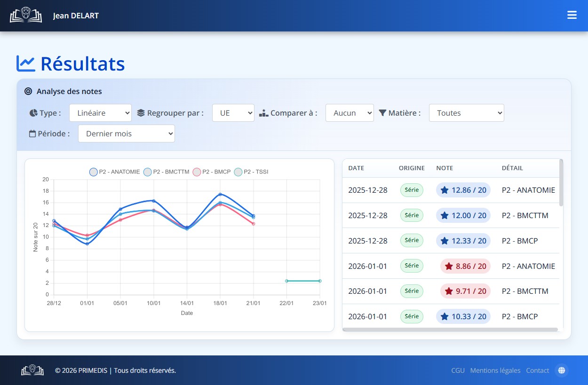Open the Période dropdown showing Dernier mois
The image size is (588, 385).
coord(126,134)
